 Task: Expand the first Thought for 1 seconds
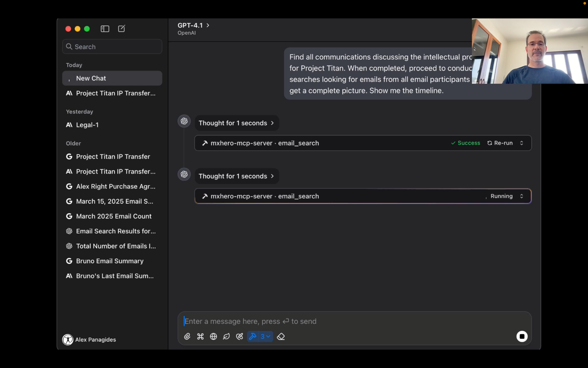pyautogui.click(x=237, y=123)
